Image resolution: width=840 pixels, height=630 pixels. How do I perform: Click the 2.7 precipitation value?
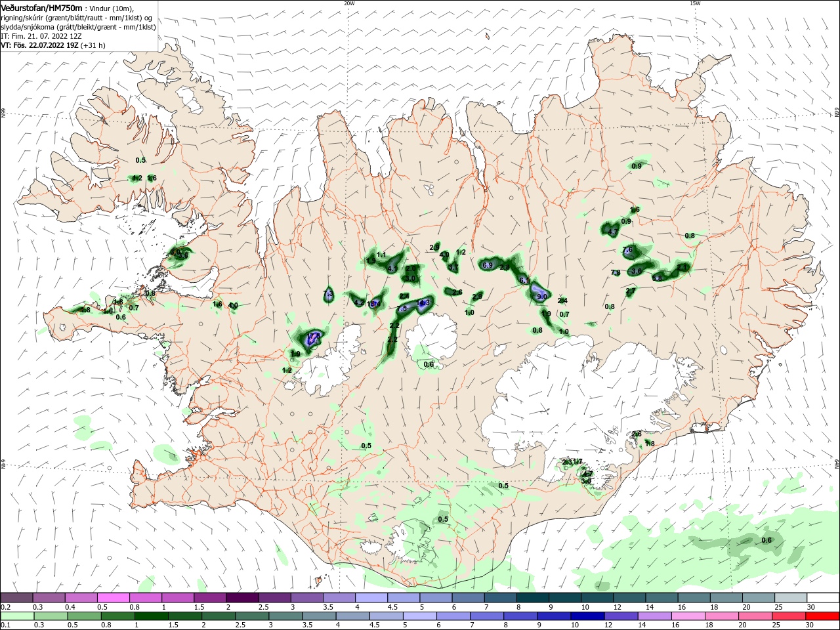coord(631,291)
